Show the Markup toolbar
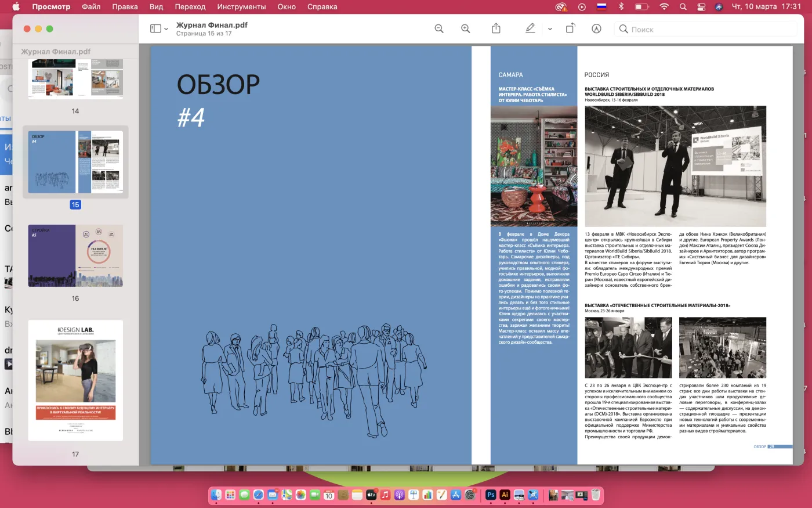The width and height of the screenshot is (812, 508). (596, 29)
